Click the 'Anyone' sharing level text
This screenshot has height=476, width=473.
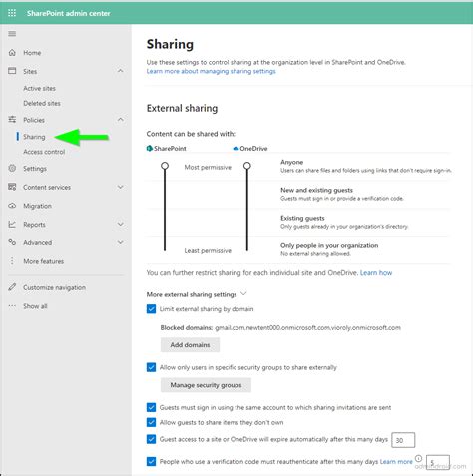[x=292, y=162]
